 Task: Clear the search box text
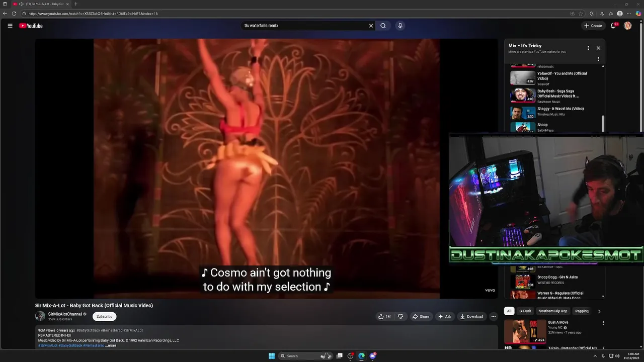tap(371, 26)
